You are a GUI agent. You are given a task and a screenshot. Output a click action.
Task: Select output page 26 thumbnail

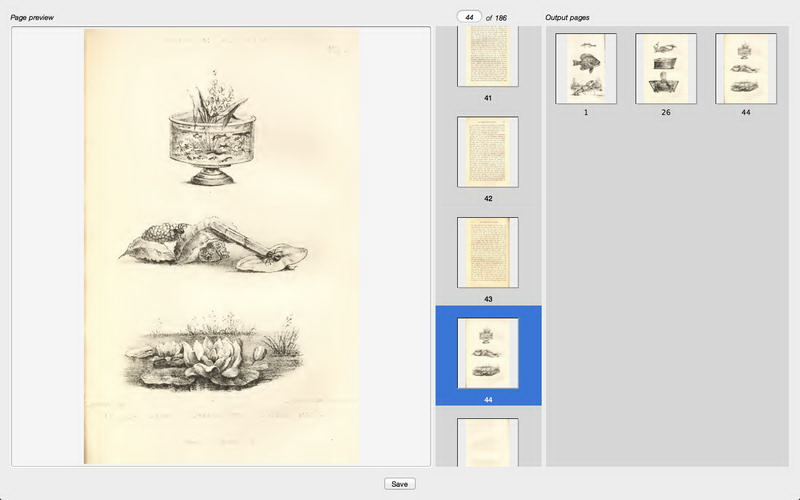point(666,68)
